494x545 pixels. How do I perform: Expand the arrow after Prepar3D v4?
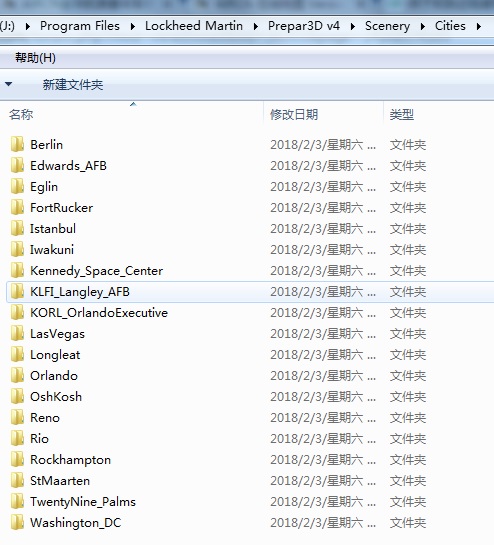[353, 26]
